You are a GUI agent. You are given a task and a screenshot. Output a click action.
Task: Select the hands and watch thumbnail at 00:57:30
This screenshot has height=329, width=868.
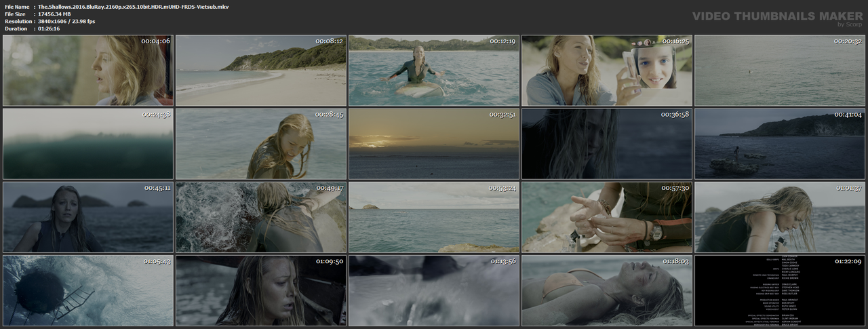pyautogui.click(x=607, y=217)
